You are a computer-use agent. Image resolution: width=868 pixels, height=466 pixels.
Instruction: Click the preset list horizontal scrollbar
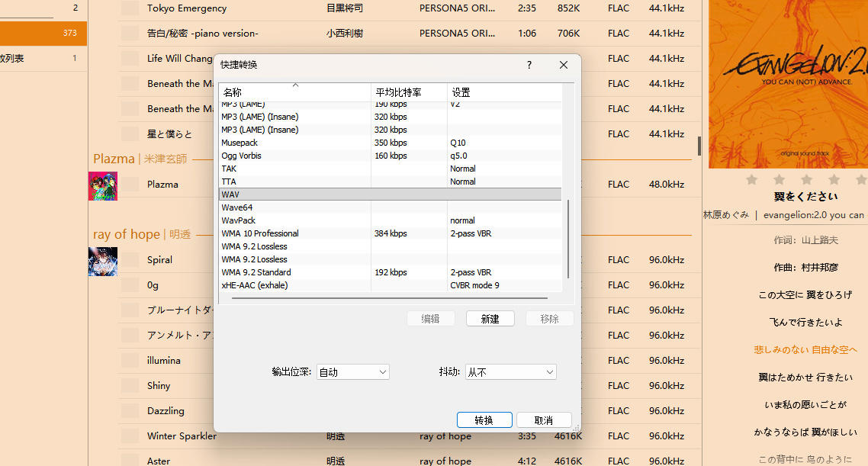(390, 297)
